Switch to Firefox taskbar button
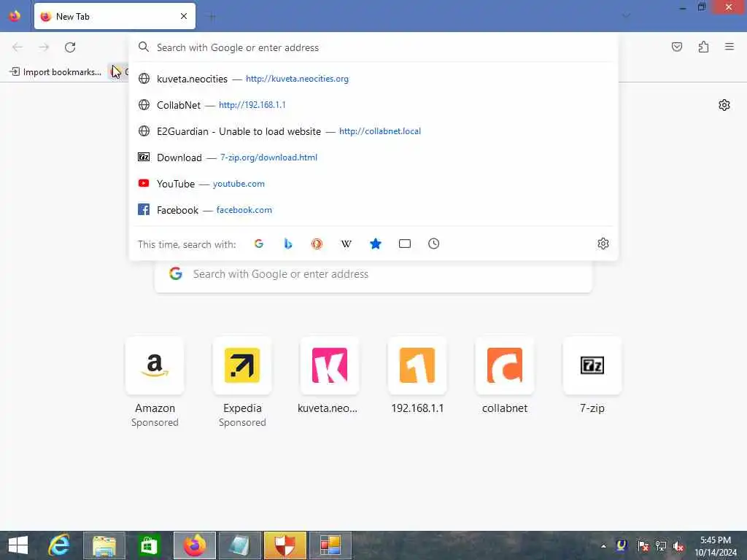This screenshot has height=560, width=747. 194,545
